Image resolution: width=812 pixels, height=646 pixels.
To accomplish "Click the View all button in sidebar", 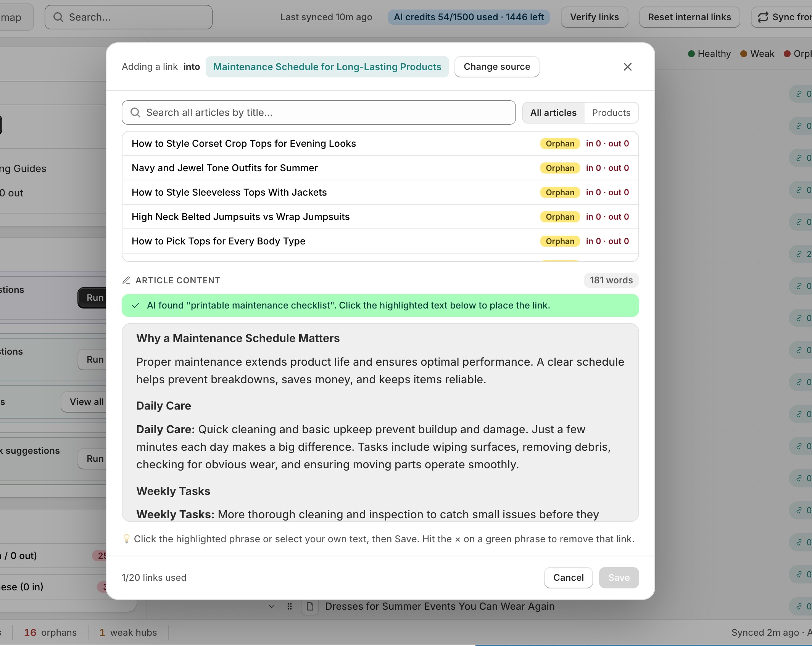I will 84,402.
